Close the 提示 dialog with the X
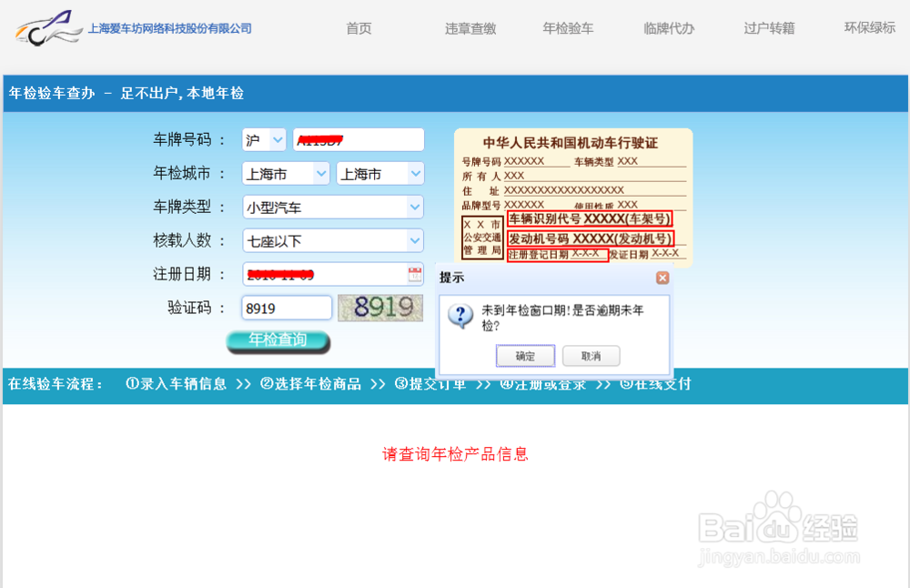 coord(662,278)
